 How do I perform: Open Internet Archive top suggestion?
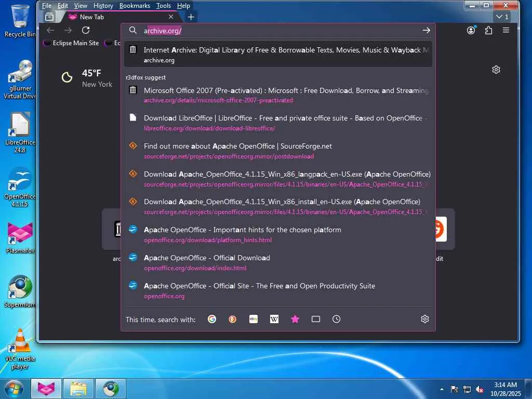point(278,55)
